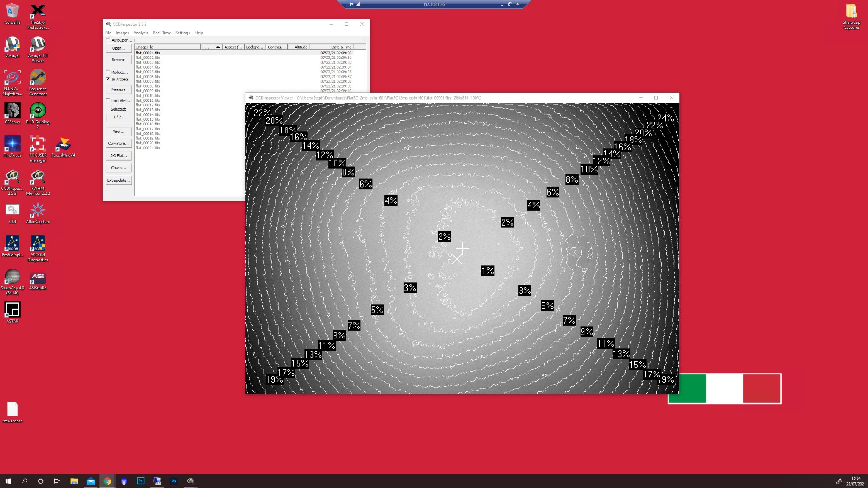
Task: Enable the Limit Alert checkbox
Action: [x=108, y=100]
